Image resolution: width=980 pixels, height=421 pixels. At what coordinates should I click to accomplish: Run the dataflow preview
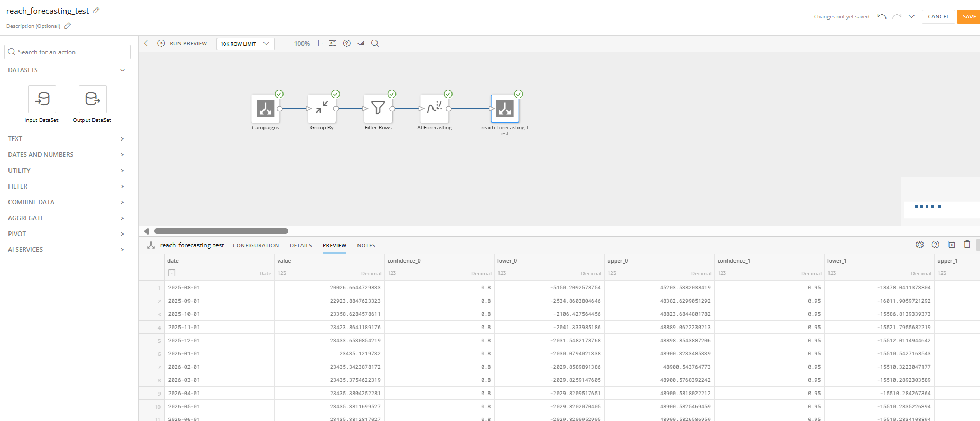182,43
